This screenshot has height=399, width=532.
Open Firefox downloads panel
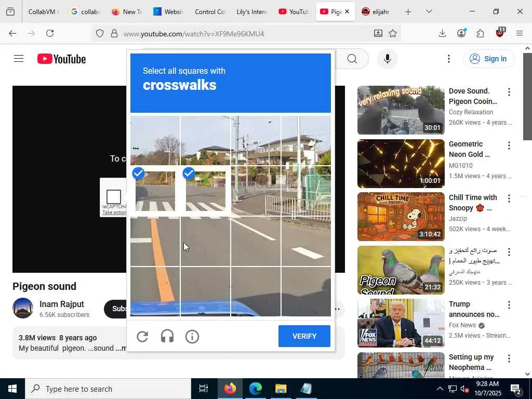(442, 33)
